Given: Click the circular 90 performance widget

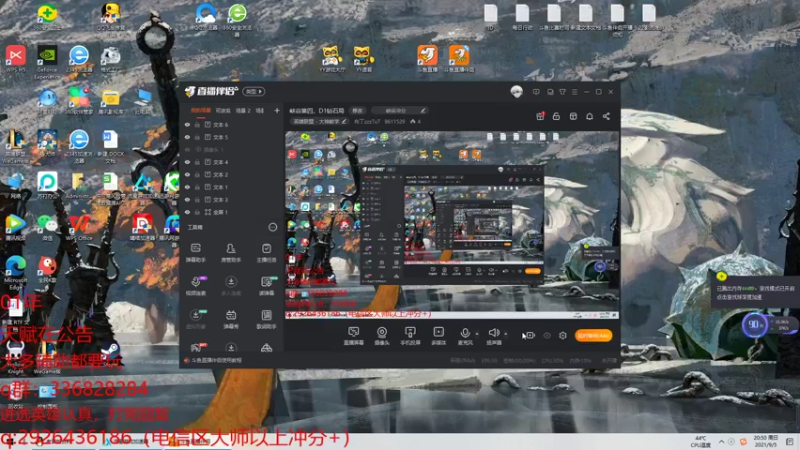Looking at the screenshot, I should coord(754,324).
